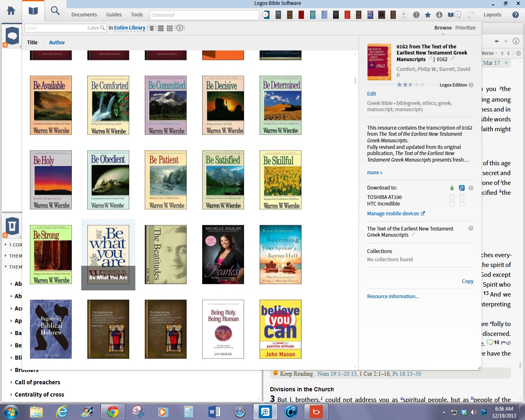This screenshot has height=420, width=525.
Task: Open Beginning Biblical Hebrew book cover
Action: [51, 329]
